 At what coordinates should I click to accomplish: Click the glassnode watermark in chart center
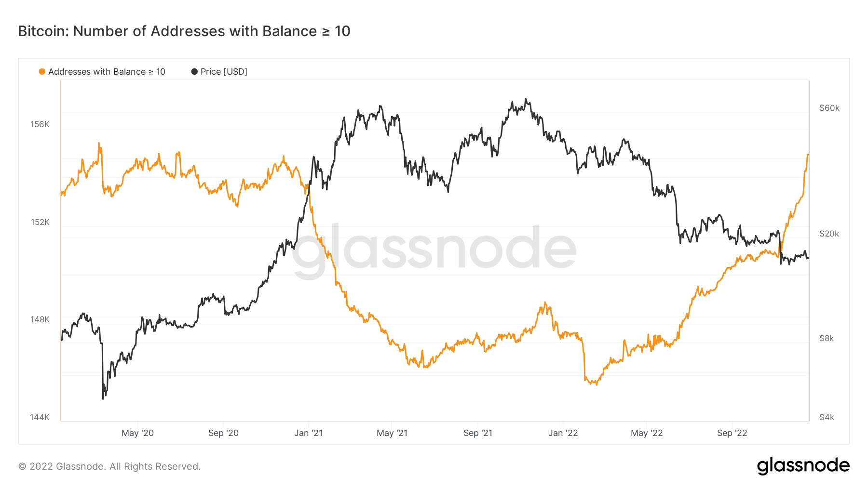point(434,249)
